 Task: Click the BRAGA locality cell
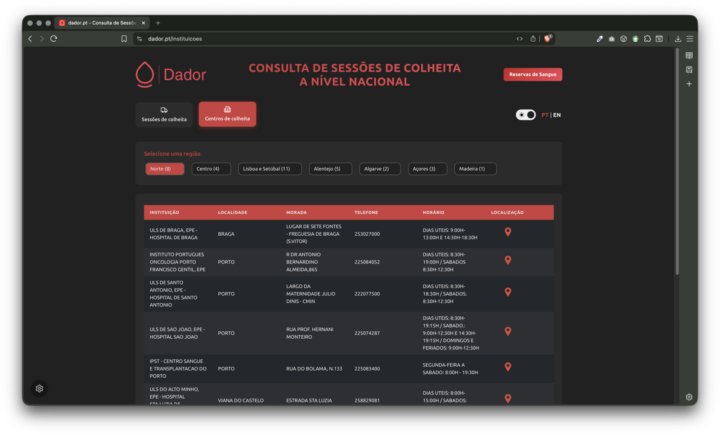coord(226,234)
